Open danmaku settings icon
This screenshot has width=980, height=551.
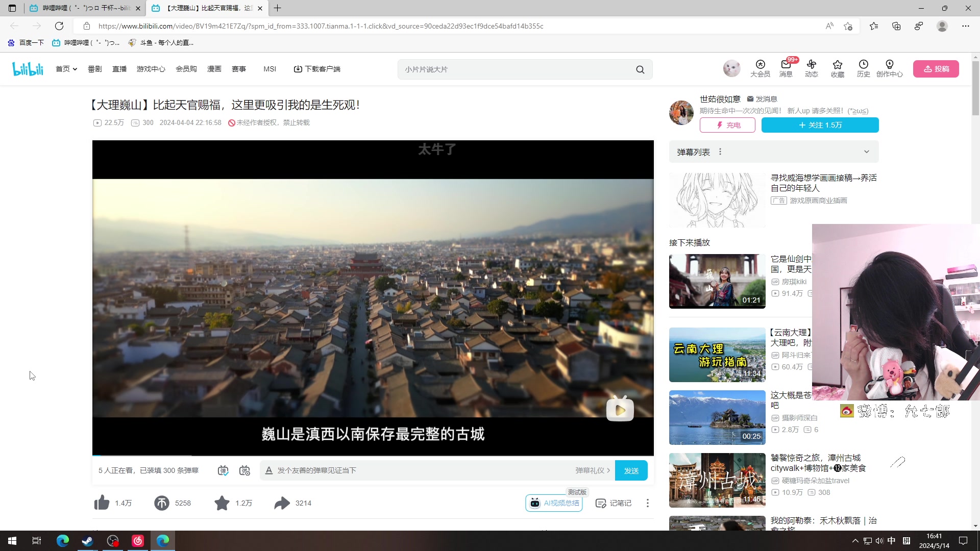244,470
